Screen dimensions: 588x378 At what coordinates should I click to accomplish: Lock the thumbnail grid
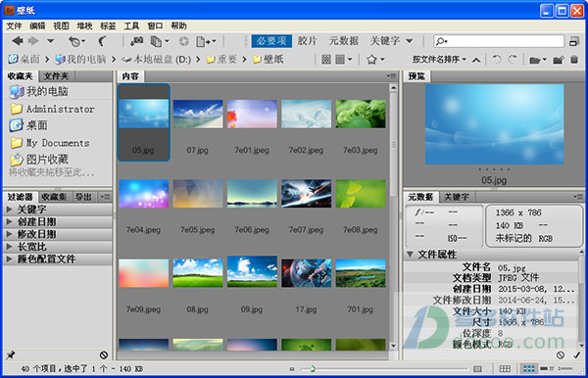(505, 369)
